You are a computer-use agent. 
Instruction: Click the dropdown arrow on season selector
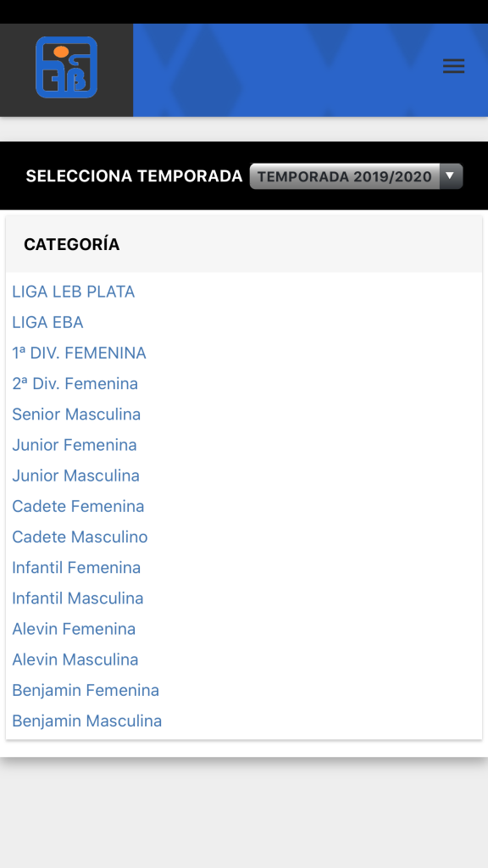click(452, 175)
